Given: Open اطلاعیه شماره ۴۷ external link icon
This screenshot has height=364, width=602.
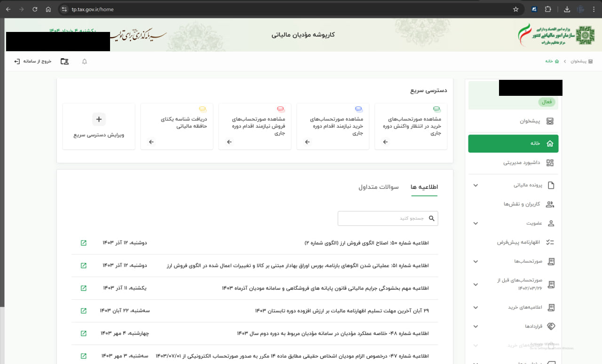Looking at the screenshot, I should point(83,356).
